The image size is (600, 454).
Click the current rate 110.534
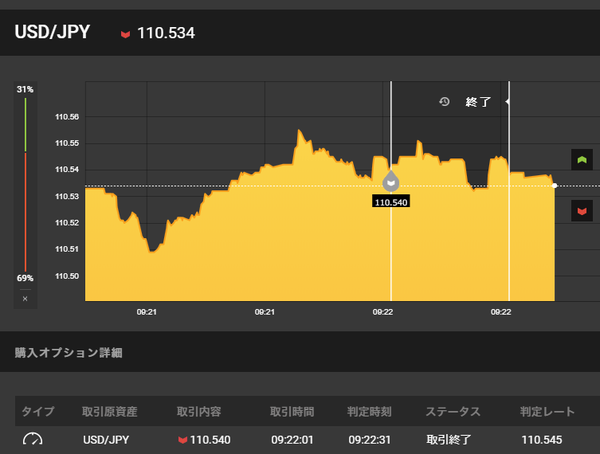(166, 33)
